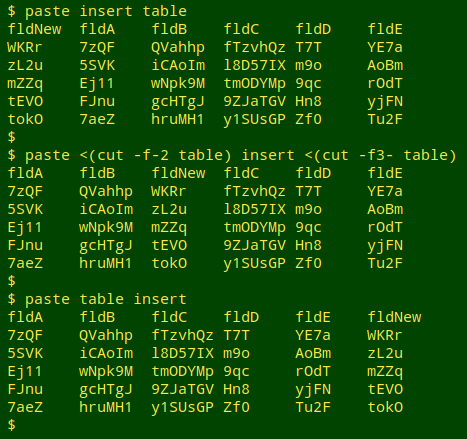Screen dimensions: 467x439
Task: Select 'fldNew' header under the cut -f-2 command
Action: 178,173
